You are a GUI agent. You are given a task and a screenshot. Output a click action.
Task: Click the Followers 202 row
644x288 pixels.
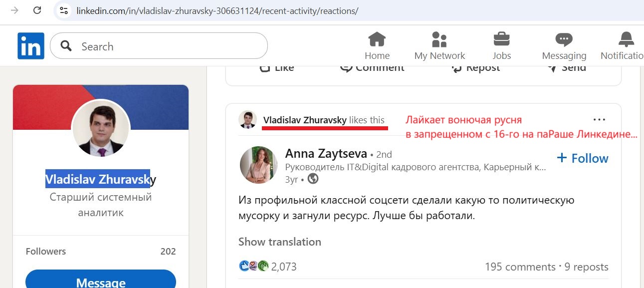[x=101, y=251]
